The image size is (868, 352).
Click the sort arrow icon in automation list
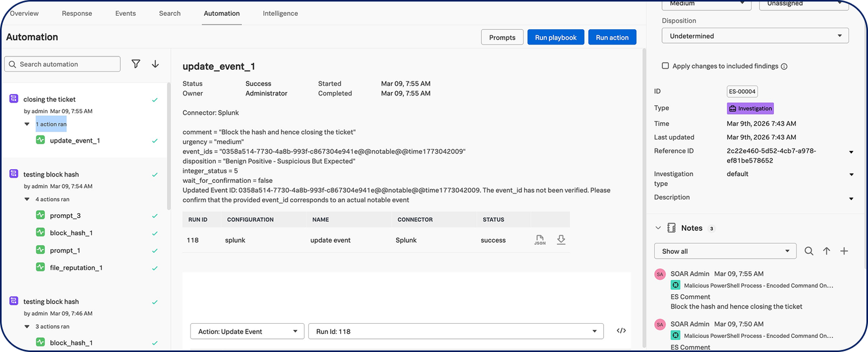point(155,64)
